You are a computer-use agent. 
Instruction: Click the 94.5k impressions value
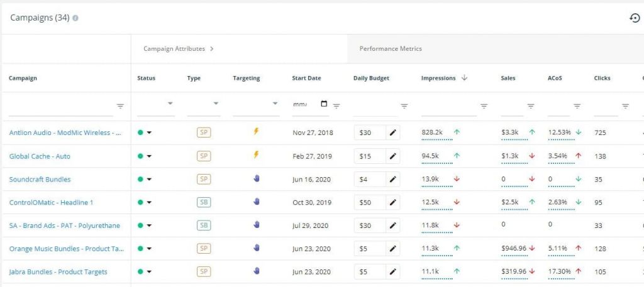point(430,156)
